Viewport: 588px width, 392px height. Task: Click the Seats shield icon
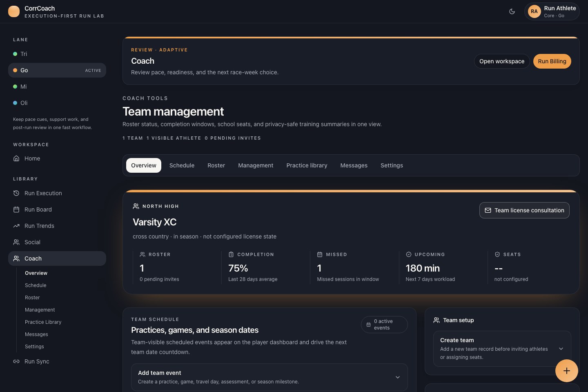click(x=497, y=254)
